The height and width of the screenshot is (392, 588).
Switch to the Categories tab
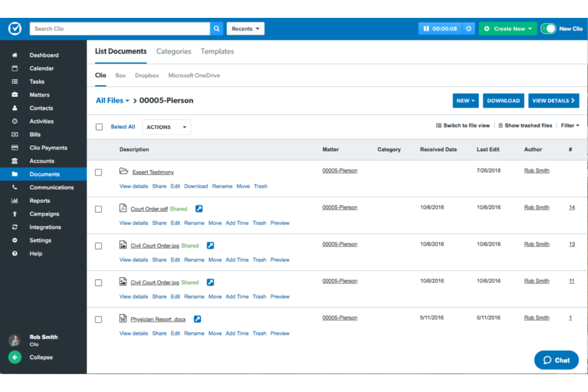pyautogui.click(x=174, y=51)
